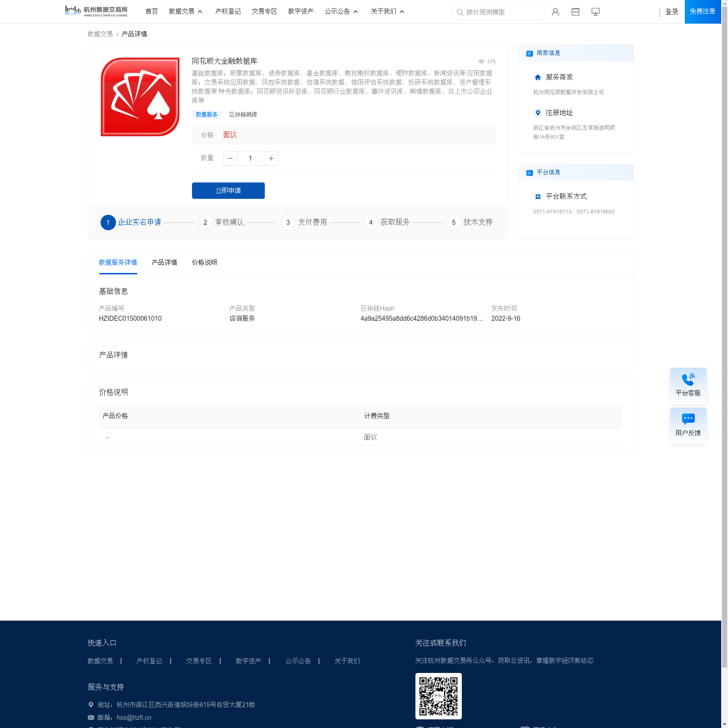Image resolution: width=728 pixels, height=728 pixels.
Task: Select step 5 技术支持
Action: coord(470,222)
